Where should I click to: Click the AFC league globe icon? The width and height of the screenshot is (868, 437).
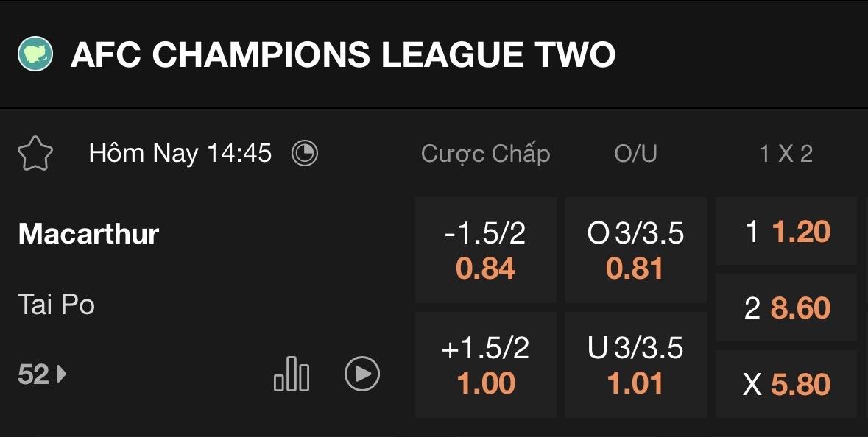click(x=35, y=54)
